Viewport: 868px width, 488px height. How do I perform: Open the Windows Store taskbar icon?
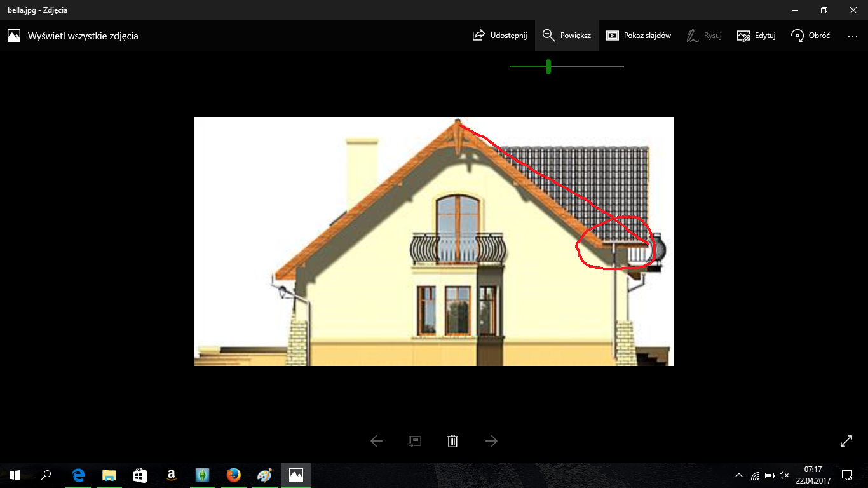140,475
